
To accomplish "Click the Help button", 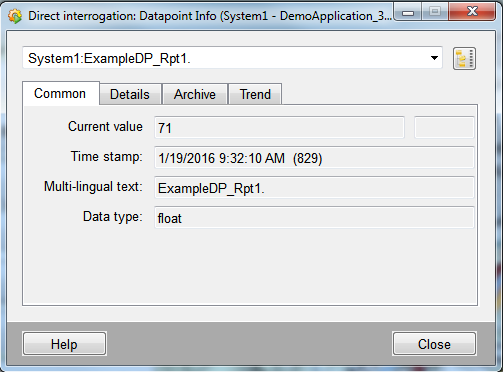I will click(64, 344).
